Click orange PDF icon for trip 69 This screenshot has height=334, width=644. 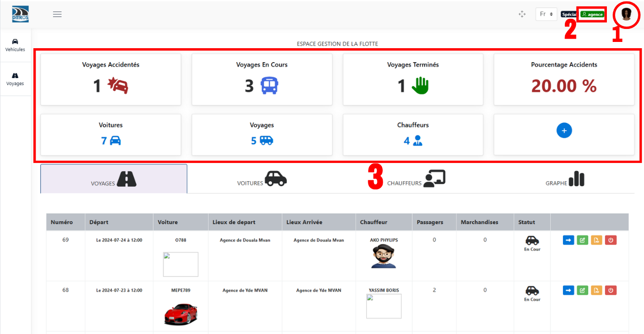[596, 240]
